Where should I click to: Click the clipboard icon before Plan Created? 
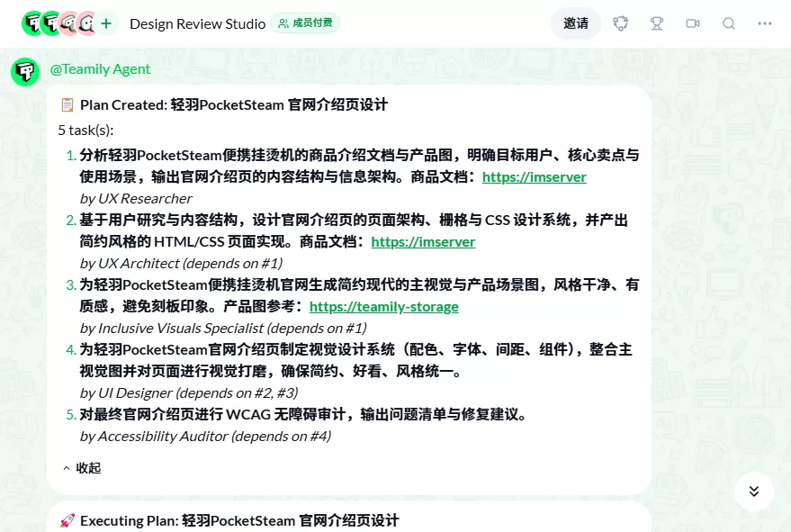pos(67,104)
